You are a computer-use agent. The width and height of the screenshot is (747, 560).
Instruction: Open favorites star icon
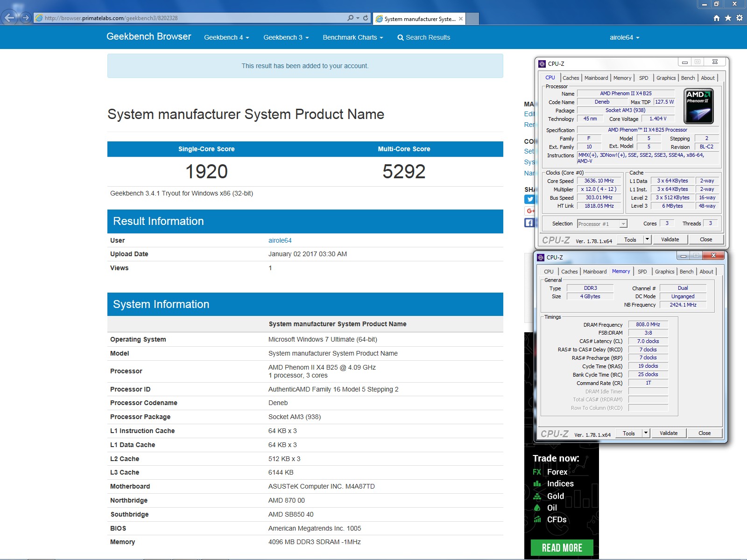point(728,18)
